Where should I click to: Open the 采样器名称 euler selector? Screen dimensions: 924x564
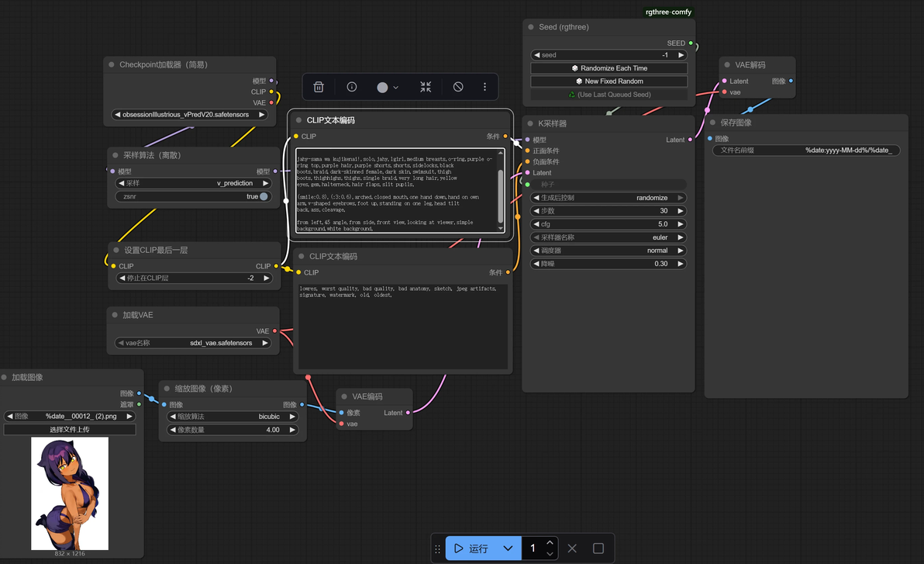pos(609,237)
